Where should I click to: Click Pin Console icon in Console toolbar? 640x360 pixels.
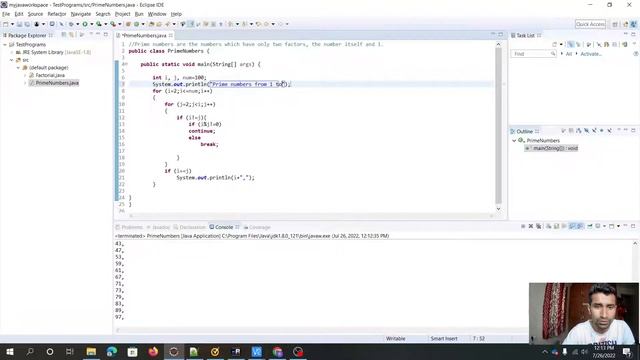coord(590,226)
